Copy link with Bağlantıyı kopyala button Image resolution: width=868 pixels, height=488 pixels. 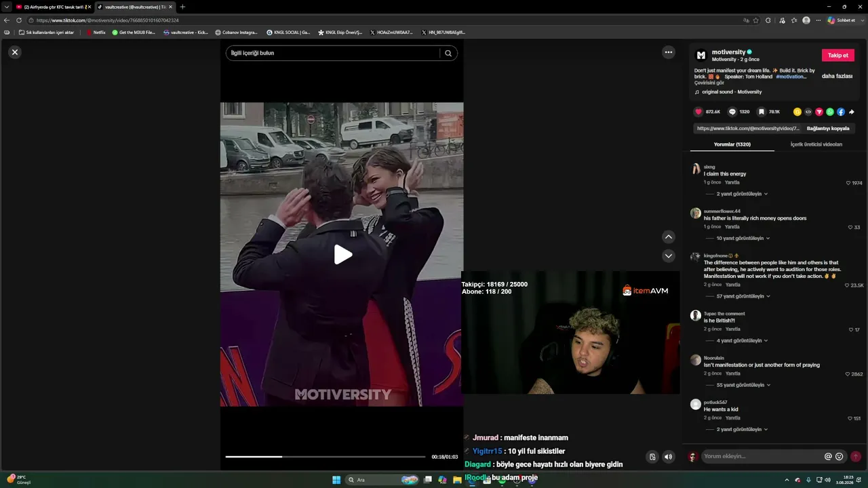(828, 128)
